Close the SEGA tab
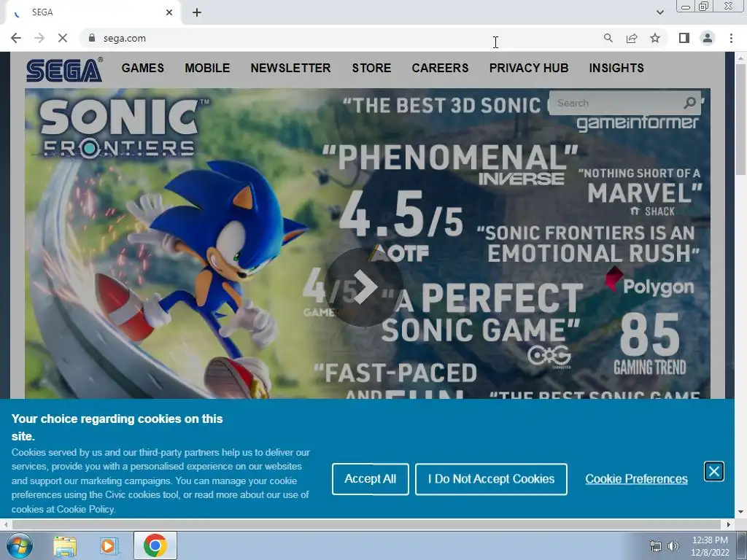 click(x=169, y=12)
